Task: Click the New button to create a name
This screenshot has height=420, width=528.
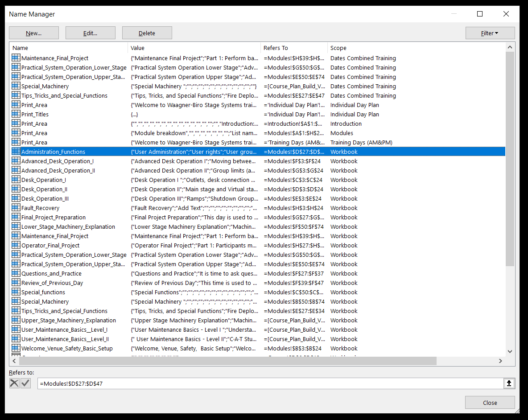Action: click(33, 33)
